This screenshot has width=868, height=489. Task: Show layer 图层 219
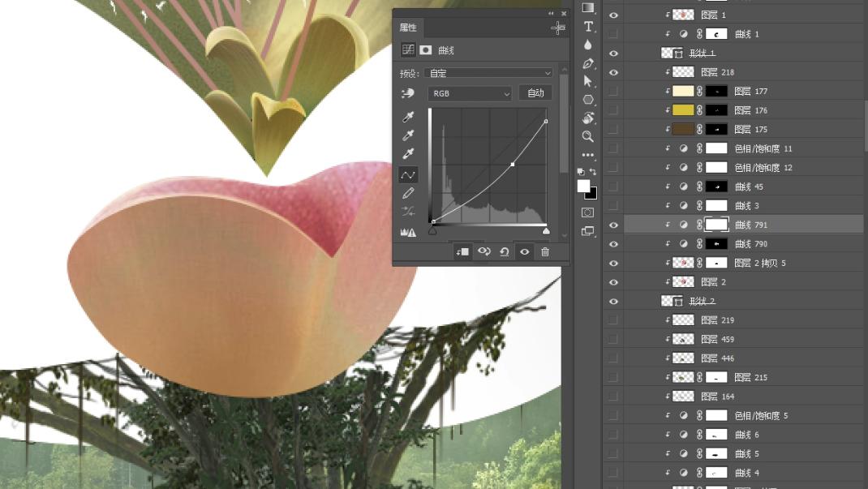coord(613,320)
